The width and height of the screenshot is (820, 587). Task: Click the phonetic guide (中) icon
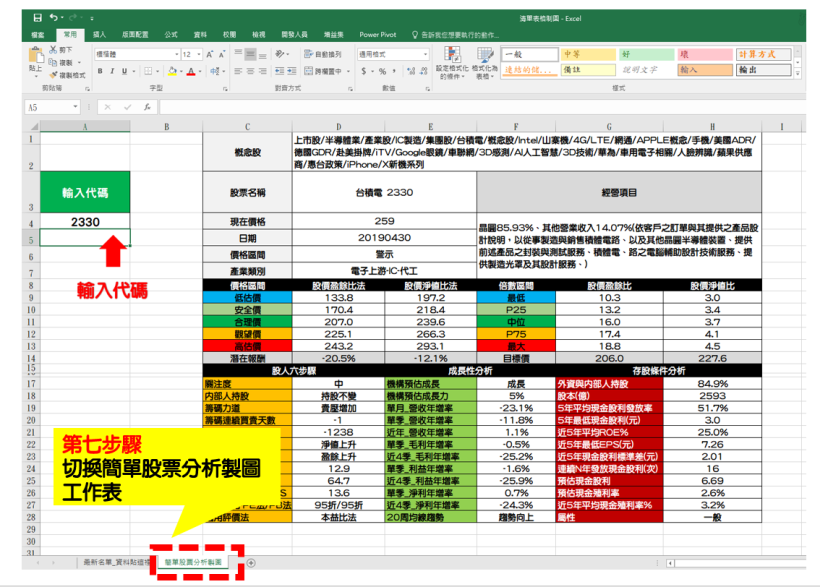click(x=214, y=71)
